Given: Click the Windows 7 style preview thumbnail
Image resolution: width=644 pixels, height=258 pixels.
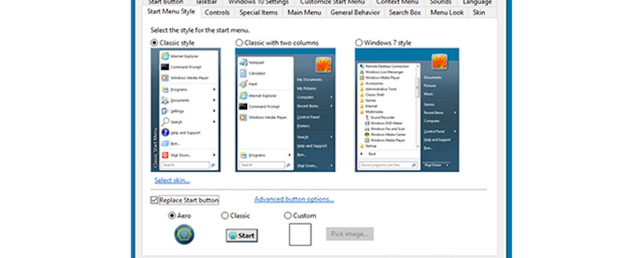Looking at the screenshot, I should click(x=407, y=110).
